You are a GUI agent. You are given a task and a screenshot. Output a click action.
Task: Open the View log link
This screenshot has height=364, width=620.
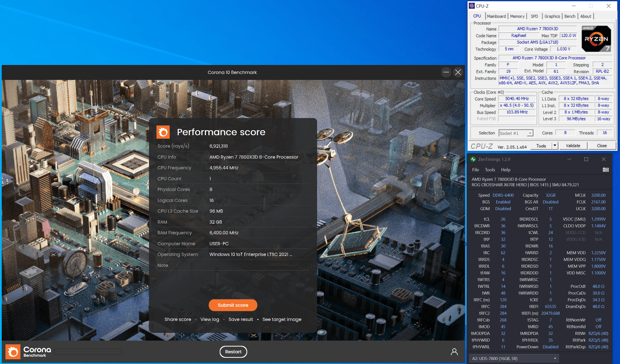[x=210, y=319]
